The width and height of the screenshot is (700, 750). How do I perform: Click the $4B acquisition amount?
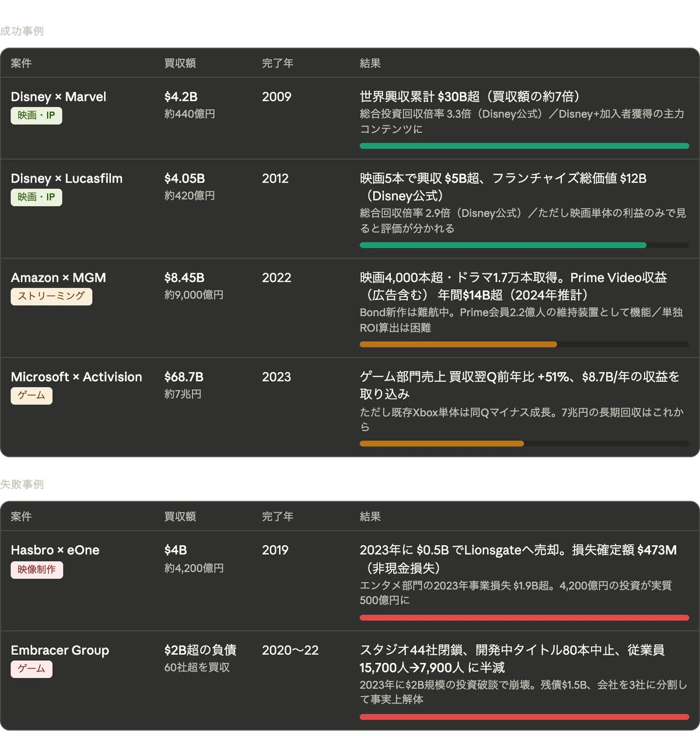(x=176, y=550)
